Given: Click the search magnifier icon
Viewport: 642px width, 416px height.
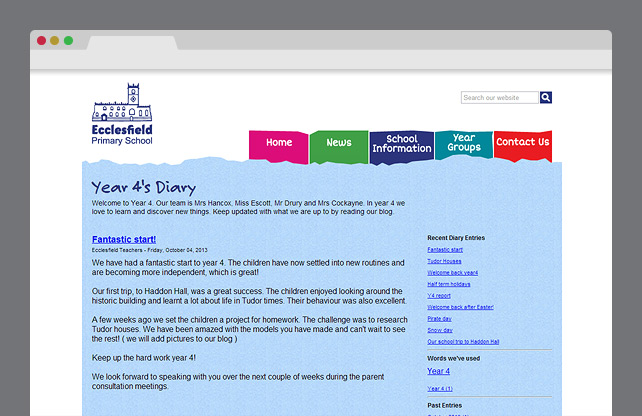Looking at the screenshot, I should [546, 98].
